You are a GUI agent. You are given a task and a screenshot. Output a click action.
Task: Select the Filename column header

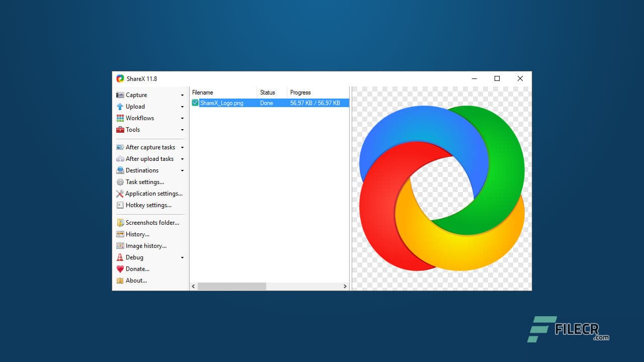[x=202, y=92]
